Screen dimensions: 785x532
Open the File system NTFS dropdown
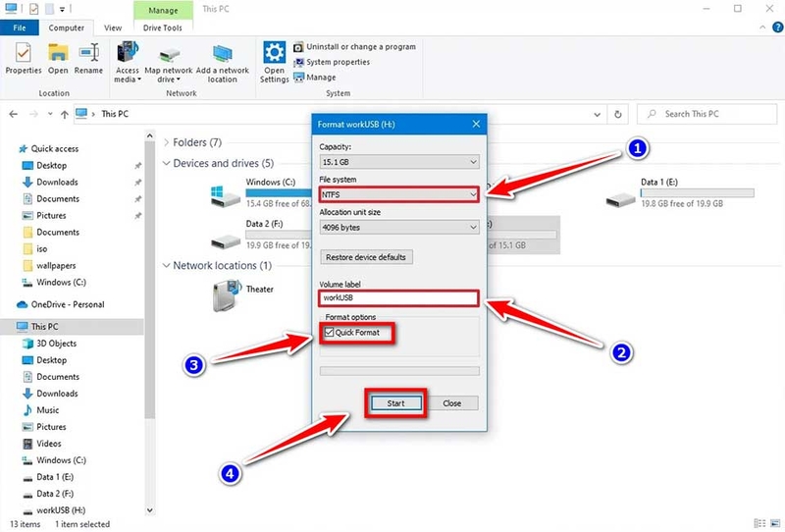[399, 194]
